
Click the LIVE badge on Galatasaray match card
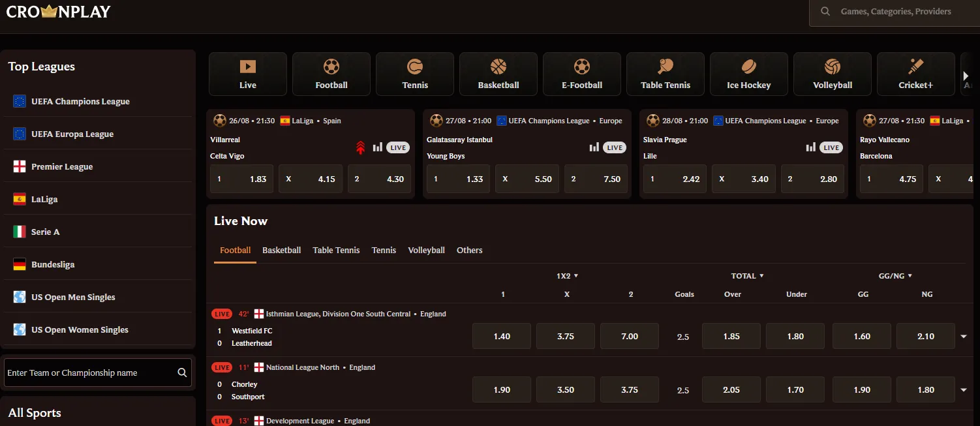coord(615,148)
